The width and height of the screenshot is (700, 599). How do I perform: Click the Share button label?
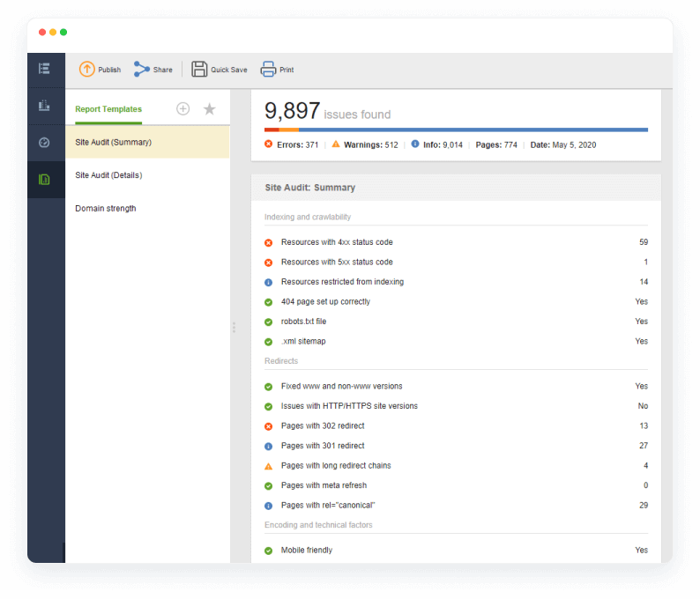162,70
